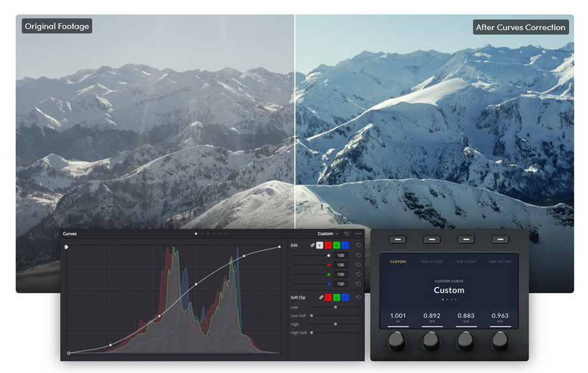
Task: Click the knob below the 0.892 value
Action: pos(431,340)
